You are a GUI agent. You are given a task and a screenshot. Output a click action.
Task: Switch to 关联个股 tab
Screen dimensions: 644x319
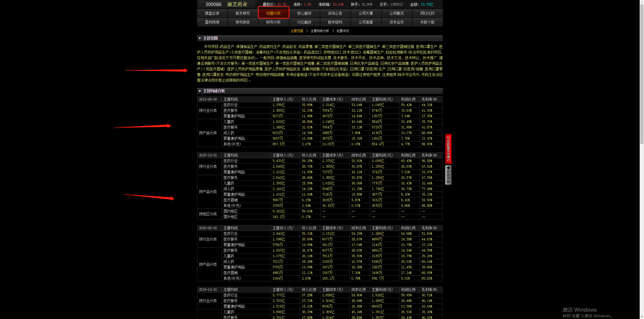(427, 22)
